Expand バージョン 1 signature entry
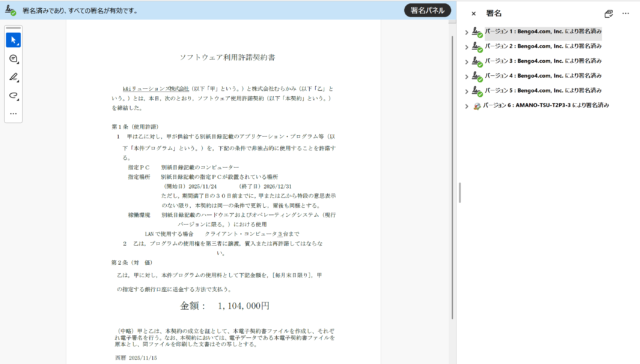 467,32
